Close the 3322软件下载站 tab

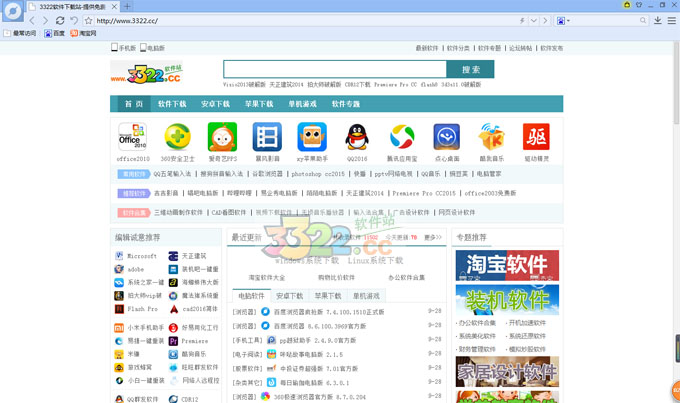pos(114,7)
